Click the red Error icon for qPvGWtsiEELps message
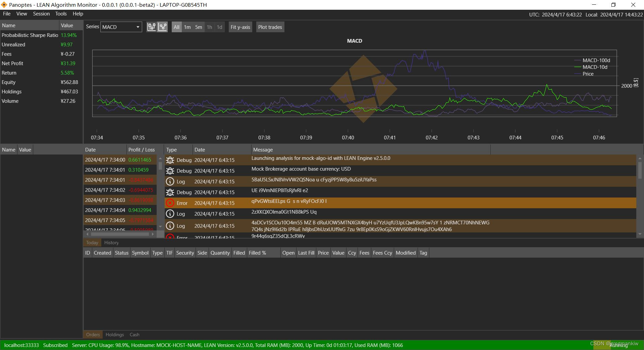The height and width of the screenshot is (350, 644). (170, 203)
